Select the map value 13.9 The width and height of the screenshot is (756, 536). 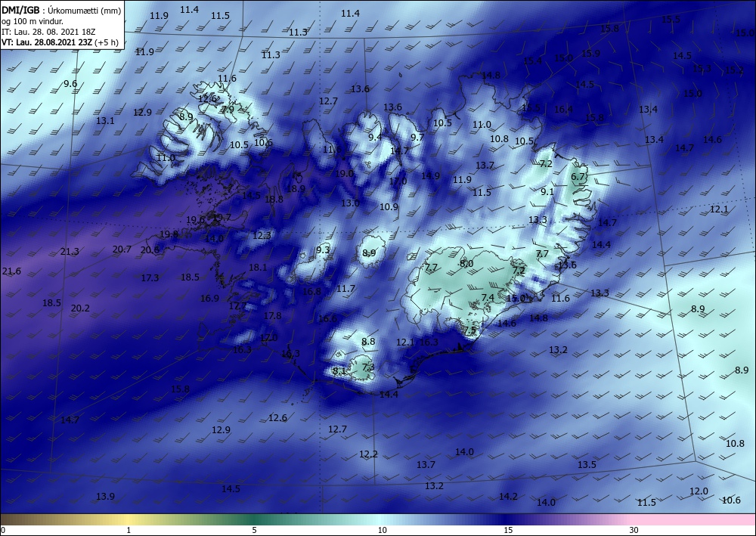click(105, 496)
